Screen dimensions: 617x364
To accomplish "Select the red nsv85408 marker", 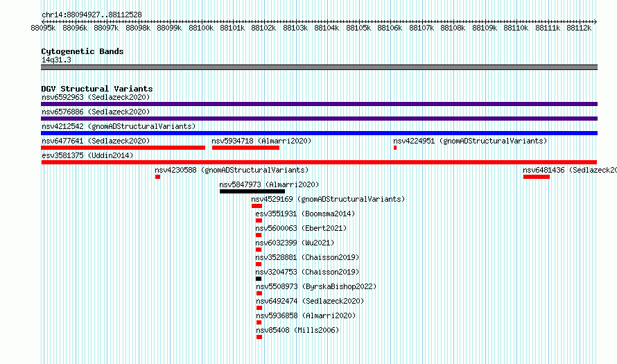I will pos(259,337).
